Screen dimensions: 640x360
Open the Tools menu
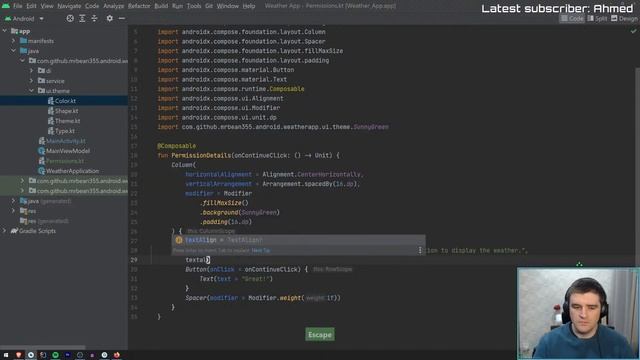tap(194, 6)
